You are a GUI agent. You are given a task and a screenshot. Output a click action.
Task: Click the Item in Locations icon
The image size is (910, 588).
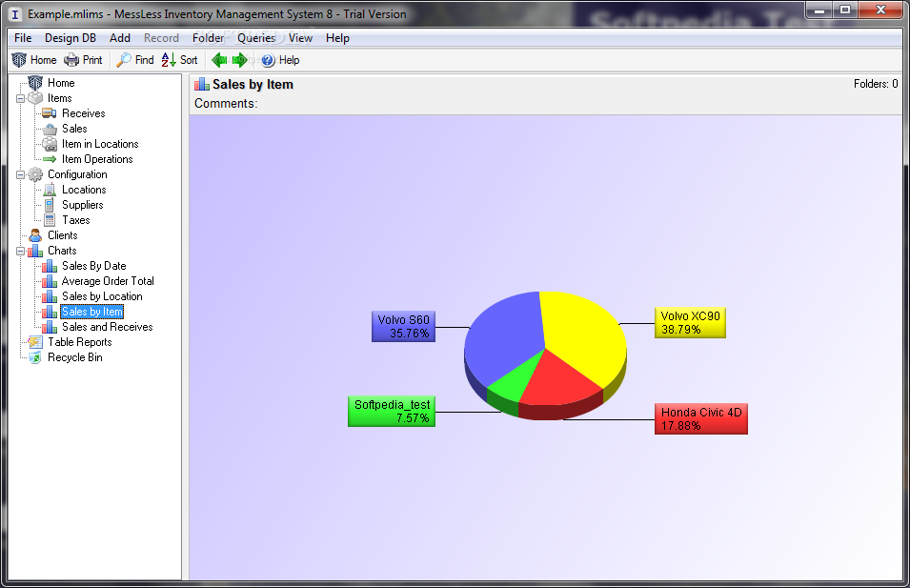(50, 144)
